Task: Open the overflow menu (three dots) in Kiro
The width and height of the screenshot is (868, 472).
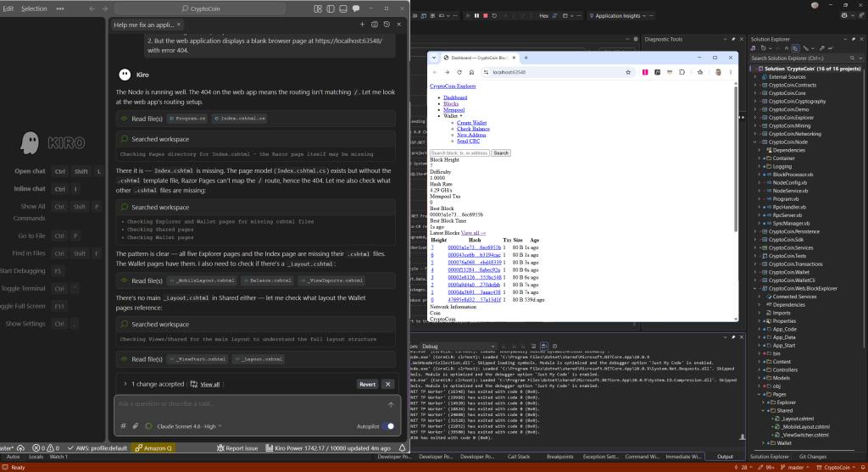Action: pyautogui.click(x=60, y=8)
